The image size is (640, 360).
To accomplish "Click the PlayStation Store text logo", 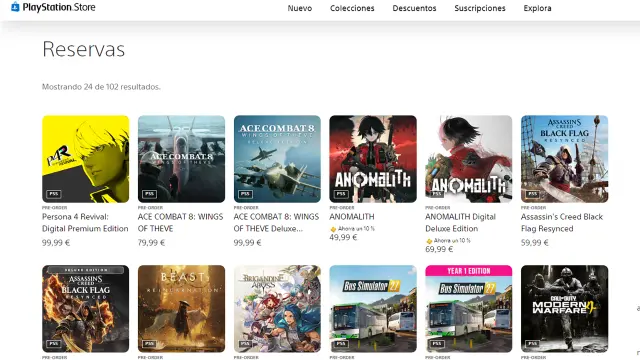I will 59,7.
